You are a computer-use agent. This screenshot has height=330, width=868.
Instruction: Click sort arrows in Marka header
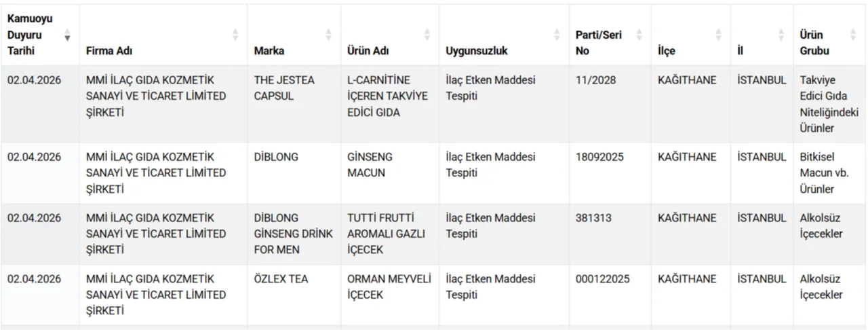coord(328,35)
